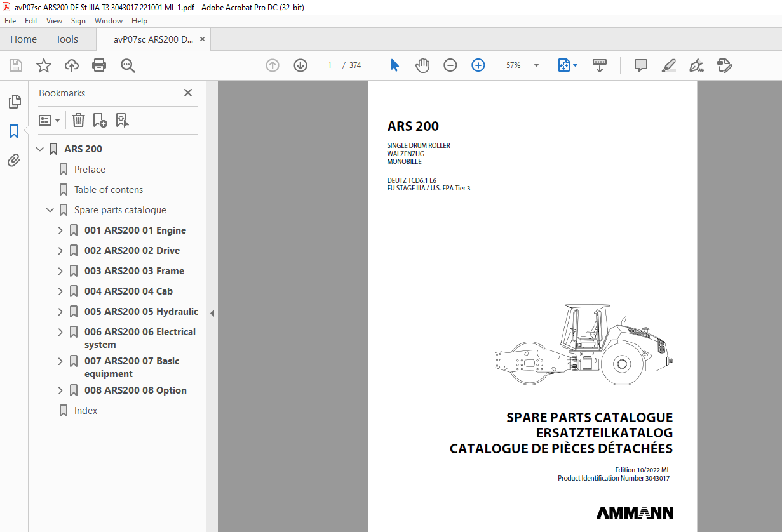Click 'Edition 10/2022 ML' text

[642, 470]
